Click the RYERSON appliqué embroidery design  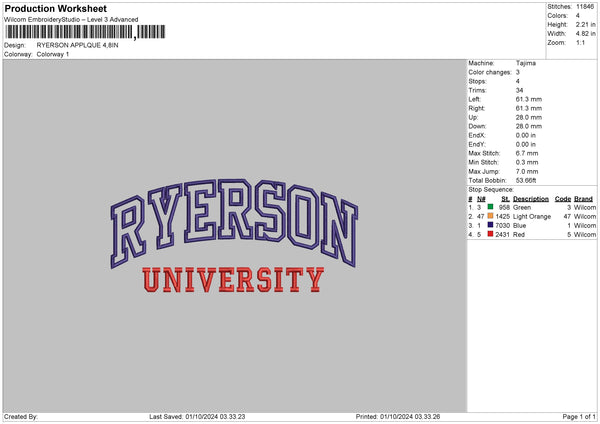click(234, 223)
